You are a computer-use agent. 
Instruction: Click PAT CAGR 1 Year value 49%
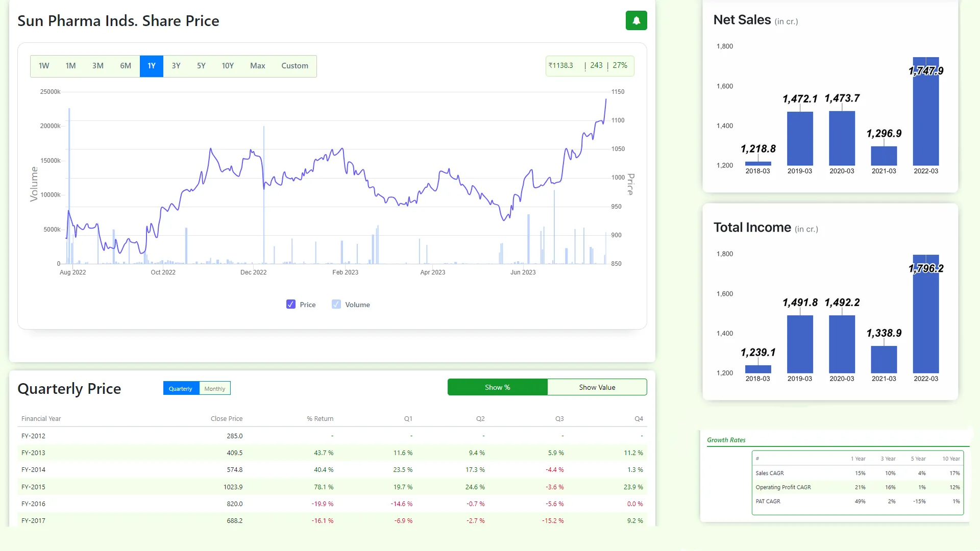click(860, 502)
